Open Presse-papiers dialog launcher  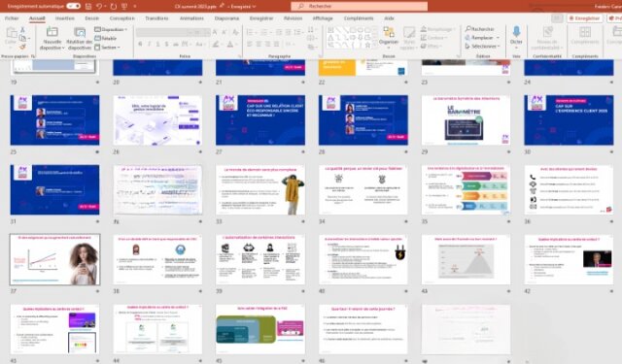[33, 56]
